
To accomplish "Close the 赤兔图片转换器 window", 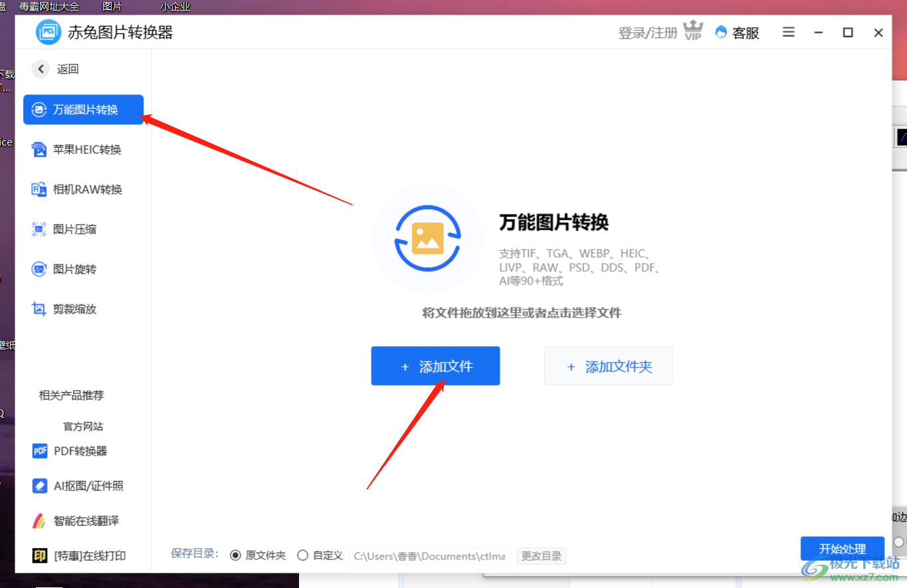I will (x=878, y=33).
